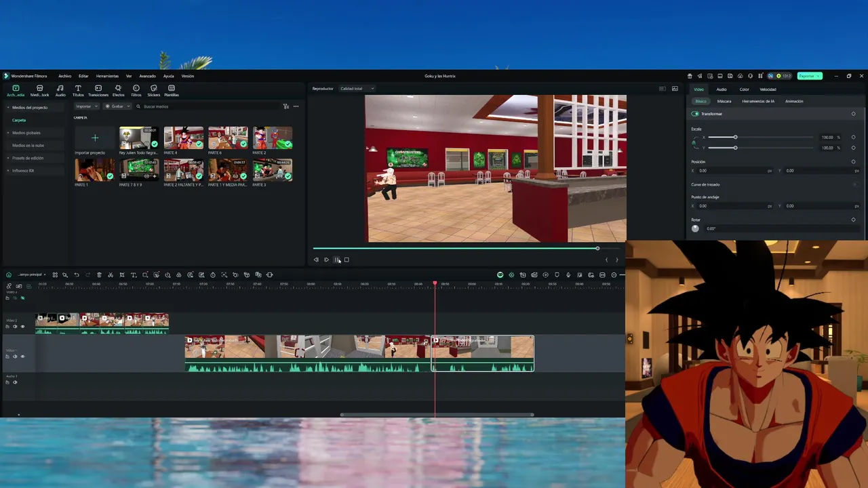Mute the Audio 1 track
The image size is (868, 488).
15,382
